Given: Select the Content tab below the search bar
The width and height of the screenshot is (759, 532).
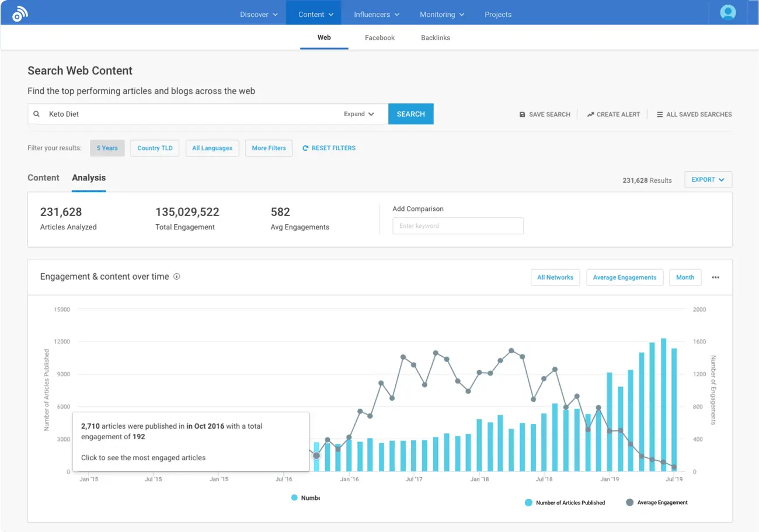Looking at the screenshot, I should click(x=43, y=178).
